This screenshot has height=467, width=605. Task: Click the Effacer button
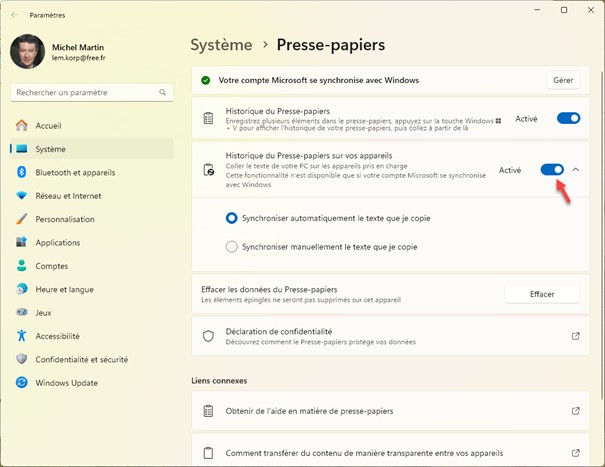pos(542,294)
